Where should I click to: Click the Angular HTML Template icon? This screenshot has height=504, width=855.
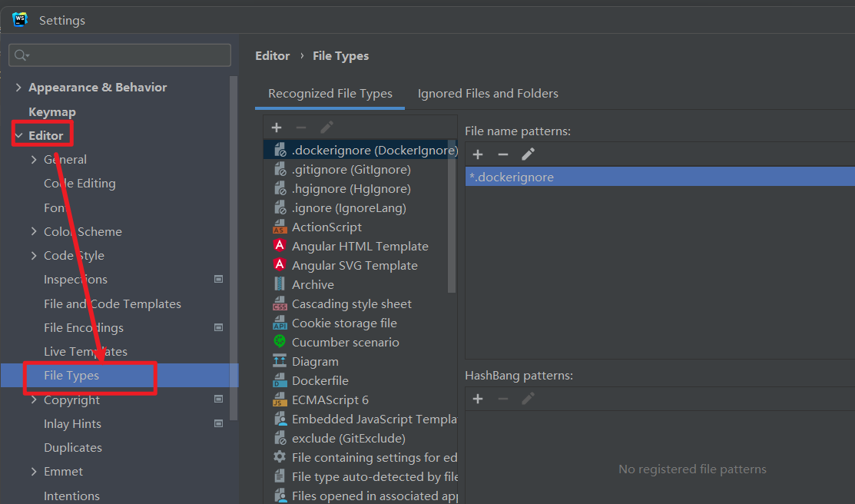[280, 245]
